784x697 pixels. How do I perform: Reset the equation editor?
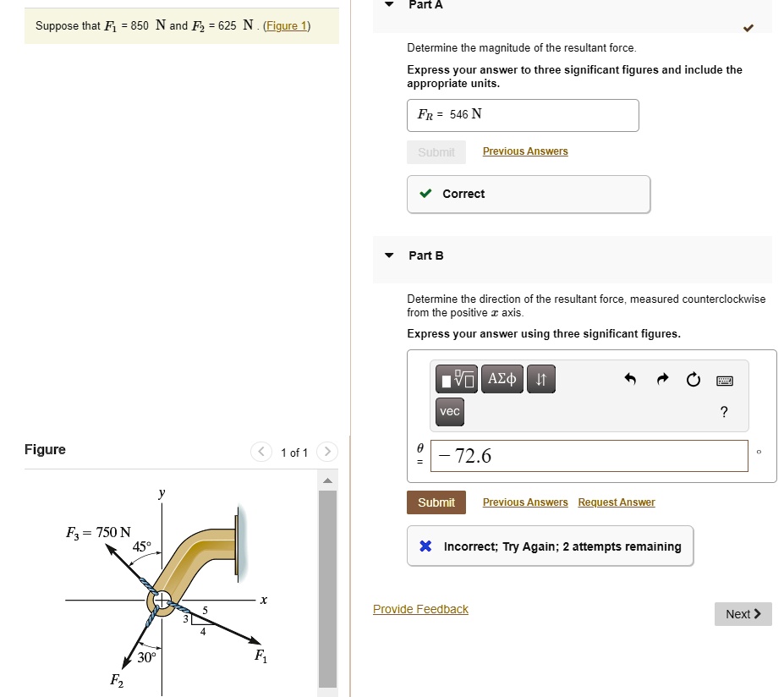point(693,380)
